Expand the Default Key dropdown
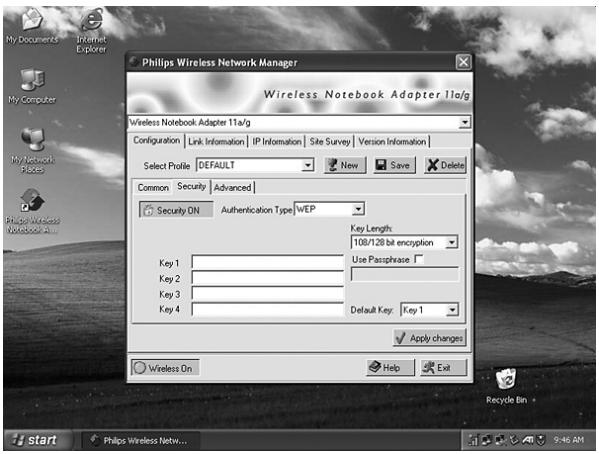 click(452, 310)
